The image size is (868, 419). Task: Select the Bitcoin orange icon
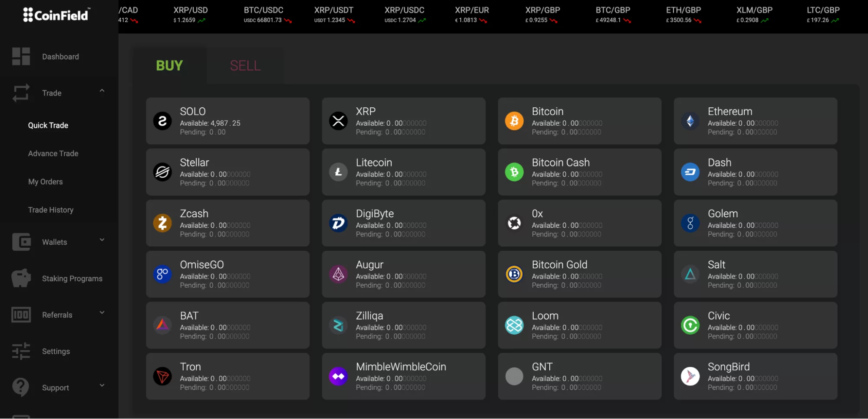click(x=514, y=121)
